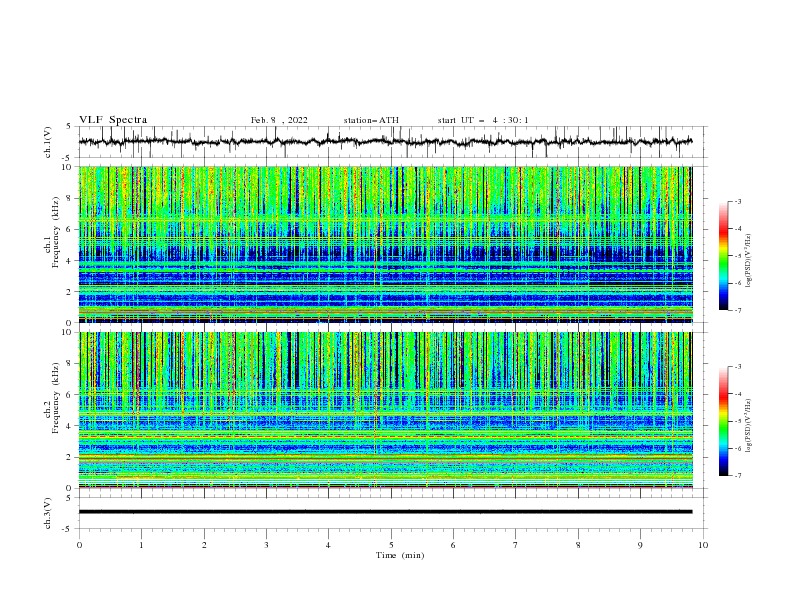
Task: Click the time axis tick label "1"
Action: coord(141,545)
